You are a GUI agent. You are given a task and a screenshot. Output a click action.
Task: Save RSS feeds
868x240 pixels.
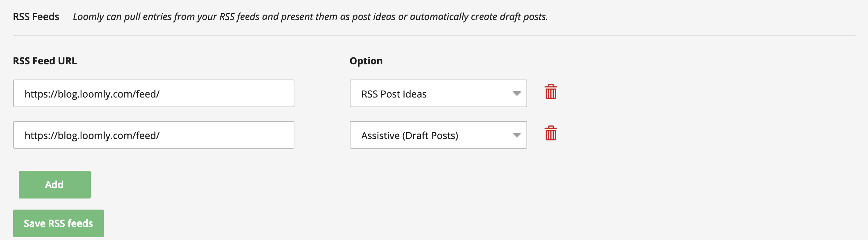point(58,223)
